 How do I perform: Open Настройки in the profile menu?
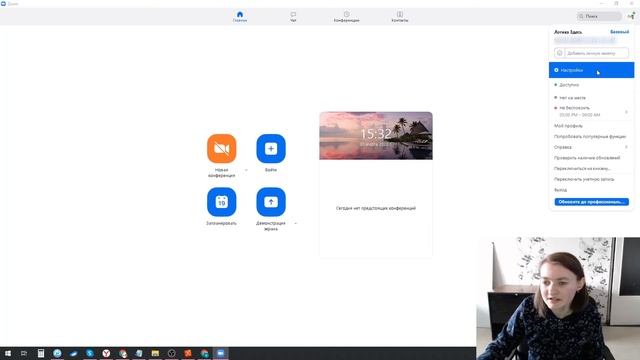click(591, 70)
